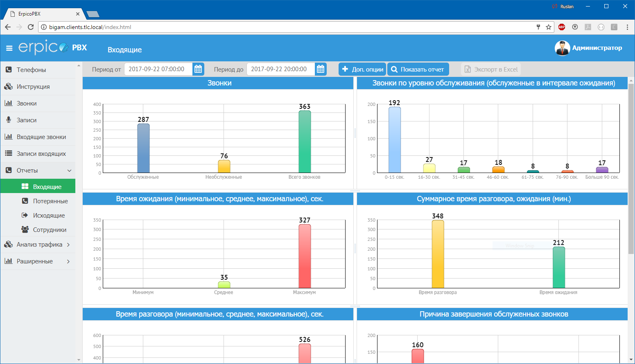Screen dimensions: 635x364
Task: Click the Инструкция cubes icon
Action: point(8,87)
